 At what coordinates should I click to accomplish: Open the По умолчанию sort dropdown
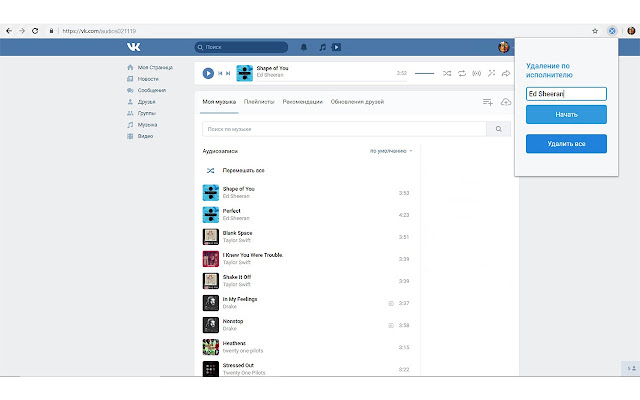click(x=391, y=151)
